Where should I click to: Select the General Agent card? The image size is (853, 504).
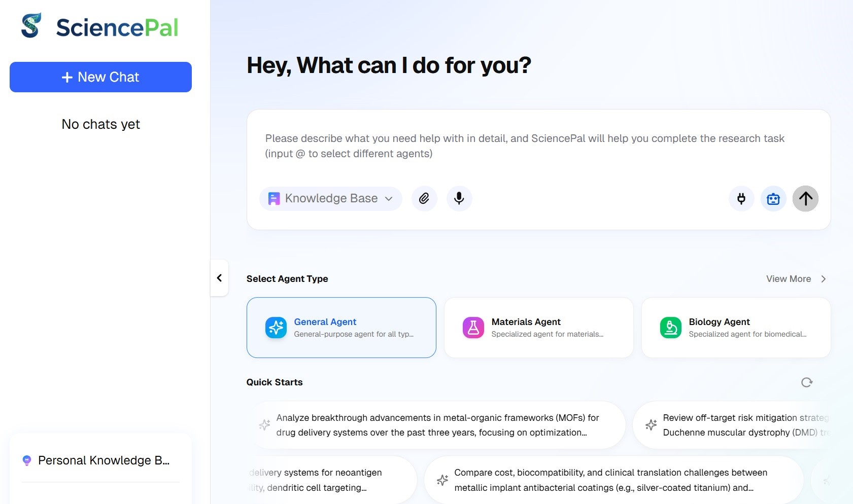click(341, 328)
